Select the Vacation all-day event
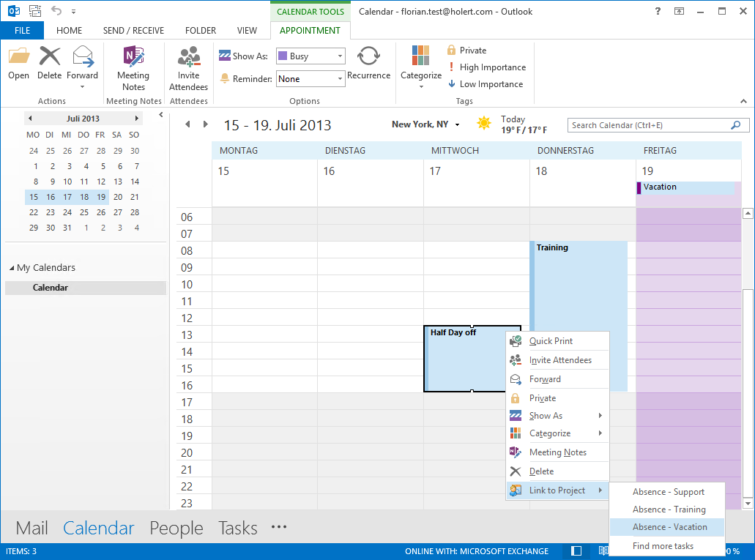This screenshot has width=755, height=560. point(685,187)
